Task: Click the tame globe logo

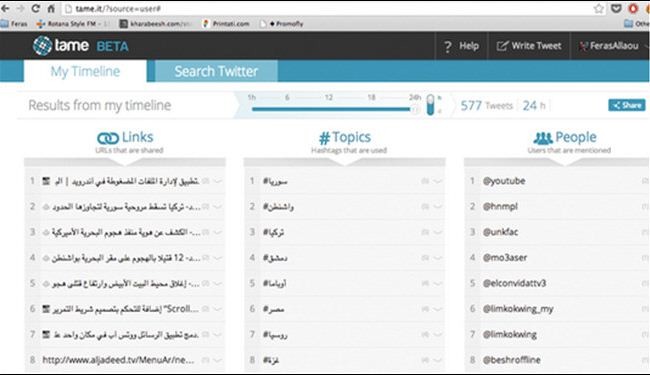Action: pos(42,46)
